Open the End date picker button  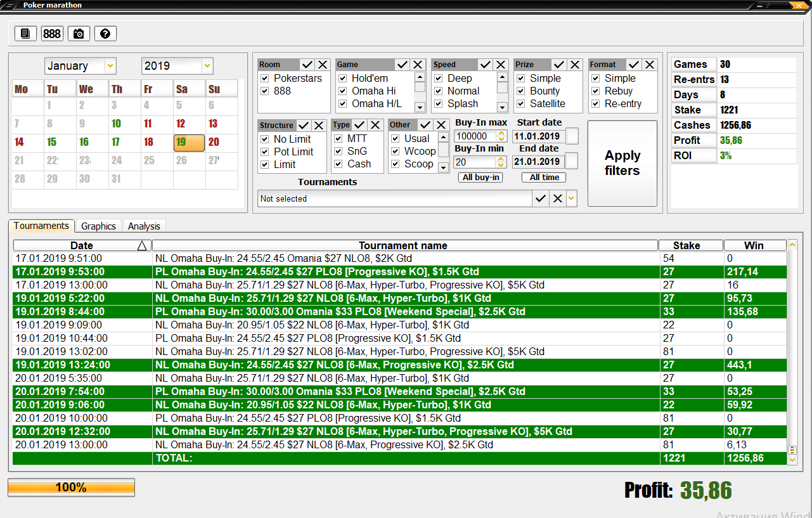[x=572, y=161]
